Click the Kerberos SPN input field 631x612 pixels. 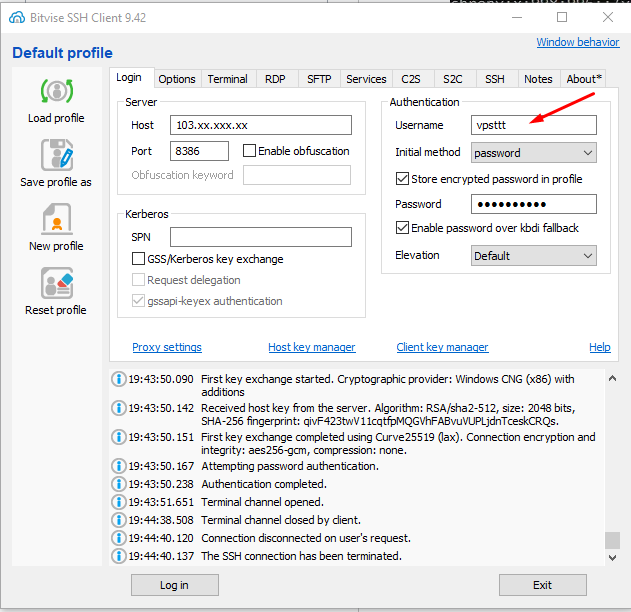tap(261, 237)
